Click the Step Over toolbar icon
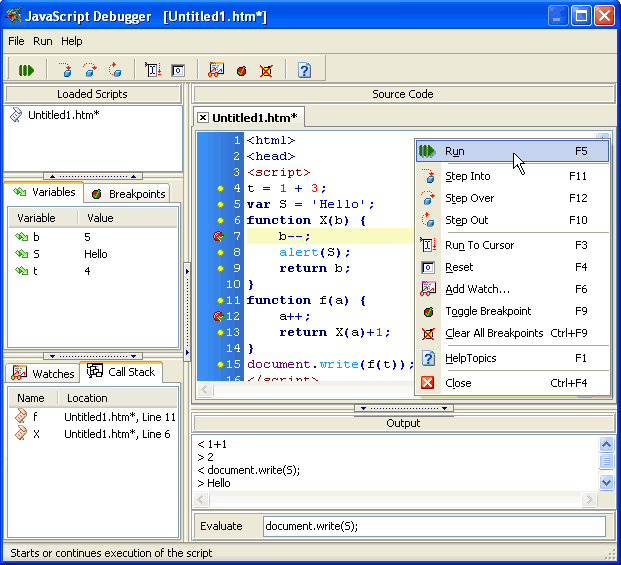The image size is (621, 565). tap(90, 70)
